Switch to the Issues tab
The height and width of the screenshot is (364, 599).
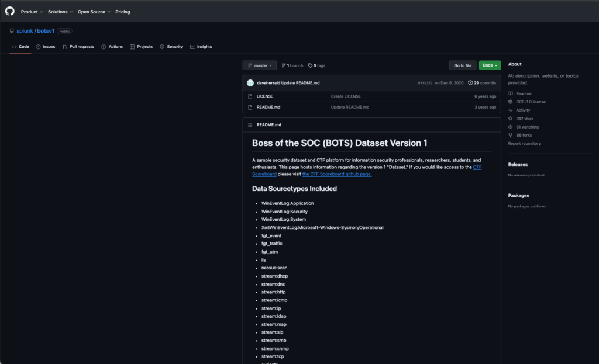pos(46,47)
